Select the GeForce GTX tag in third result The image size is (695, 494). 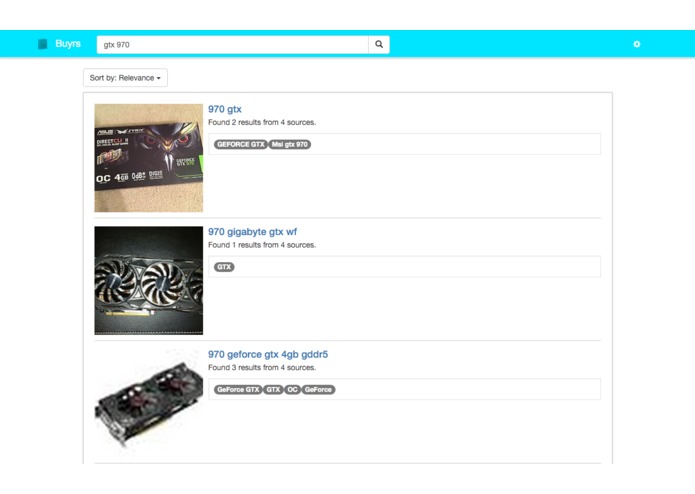point(238,390)
